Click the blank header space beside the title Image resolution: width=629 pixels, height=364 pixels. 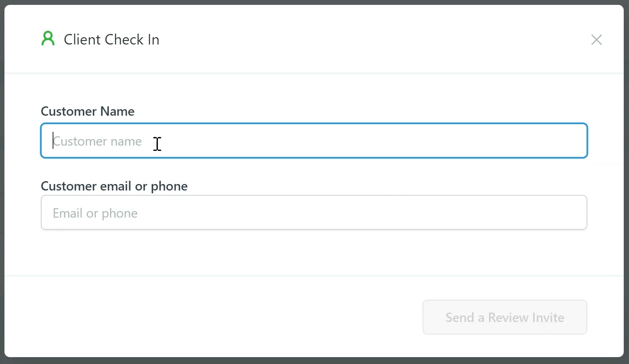pyautogui.click(x=364, y=40)
